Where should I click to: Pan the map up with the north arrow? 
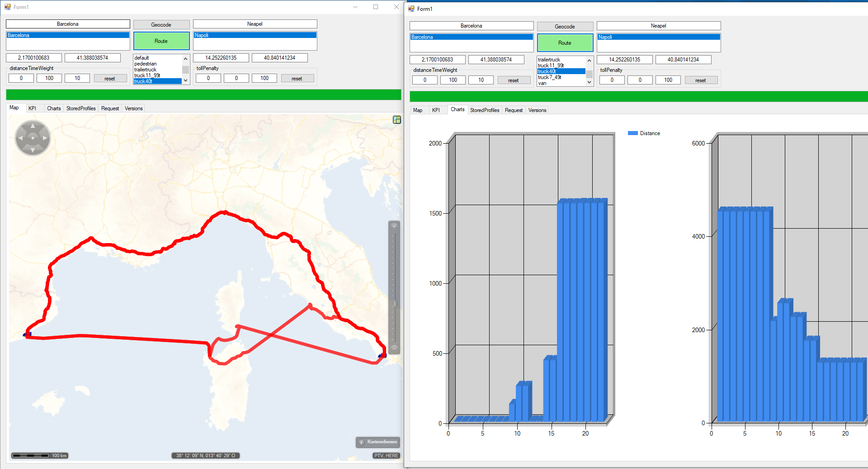[x=33, y=126]
